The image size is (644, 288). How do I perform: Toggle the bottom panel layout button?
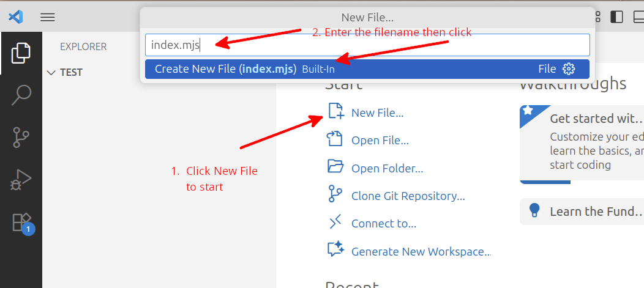pyautogui.click(x=638, y=17)
